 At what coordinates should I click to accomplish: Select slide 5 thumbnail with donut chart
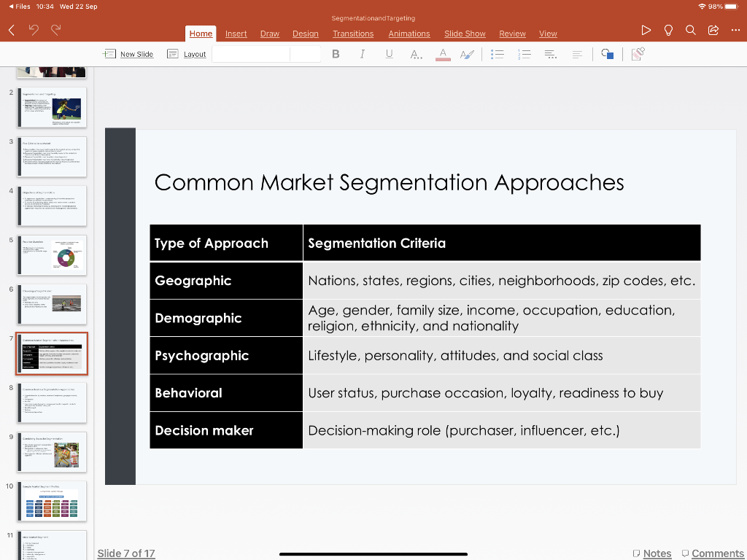[52, 255]
